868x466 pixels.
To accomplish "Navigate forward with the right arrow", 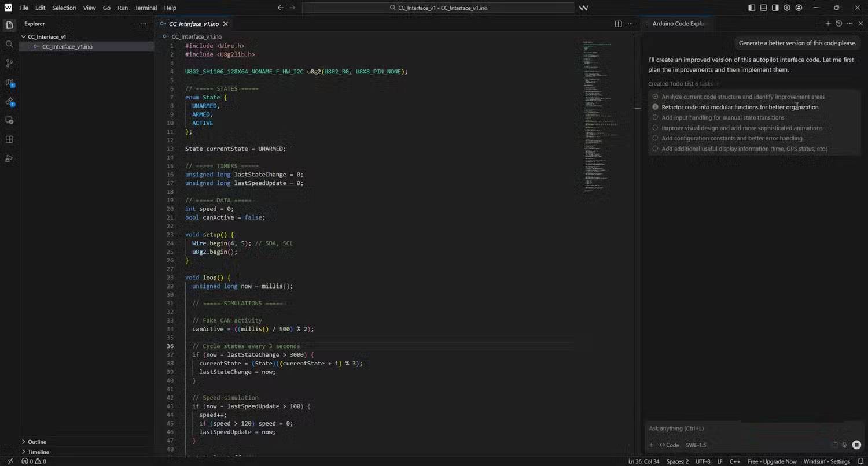I will 292,8.
